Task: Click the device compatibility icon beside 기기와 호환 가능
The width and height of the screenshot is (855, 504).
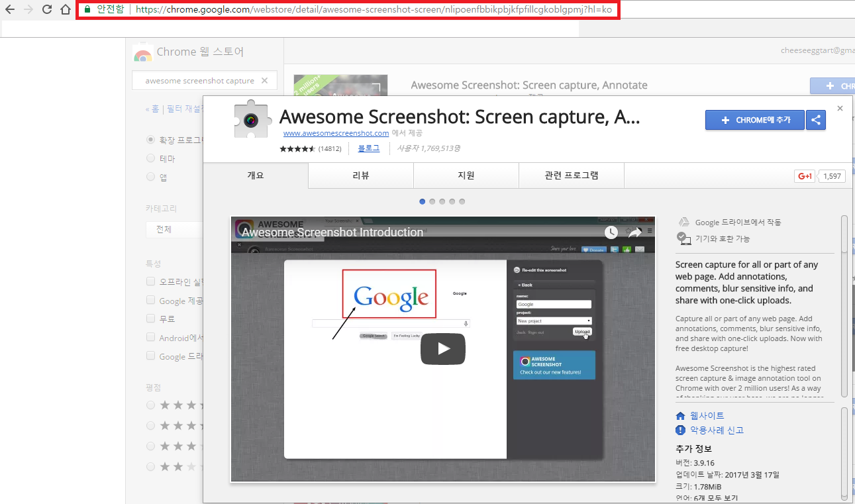Action: pos(683,238)
